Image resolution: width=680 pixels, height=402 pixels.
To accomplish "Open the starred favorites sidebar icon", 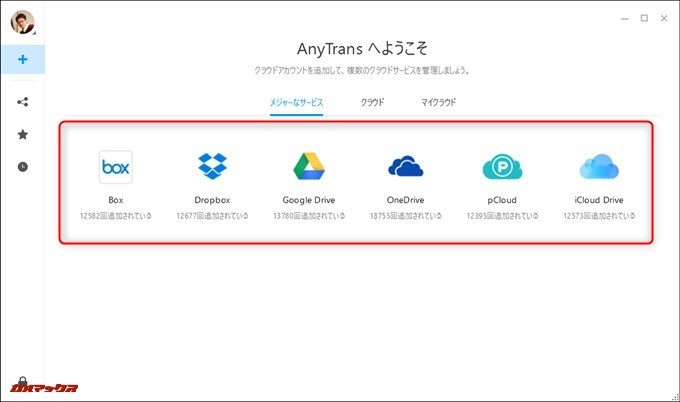I will pos(23,134).
